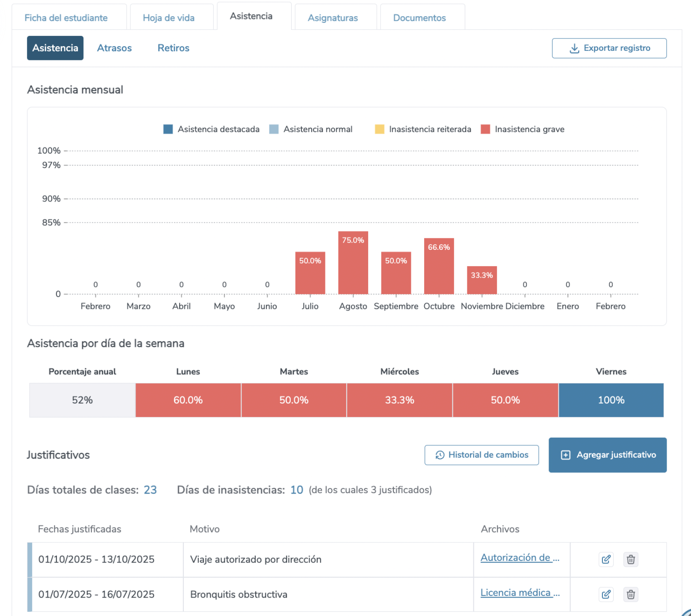Switch to the Atrasos sub-tab
The height and width of the screenshot is (616, 691).
(x=114, y=48)
